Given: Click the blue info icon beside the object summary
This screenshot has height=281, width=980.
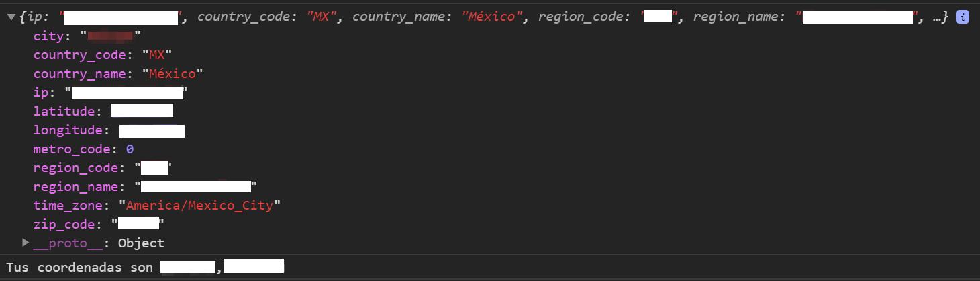Looking at the screenshot, I should pyautogui.click(x=962, y=17).
